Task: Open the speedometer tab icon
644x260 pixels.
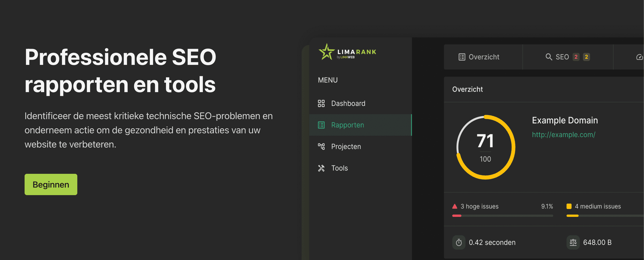Action: coord(640,57)
